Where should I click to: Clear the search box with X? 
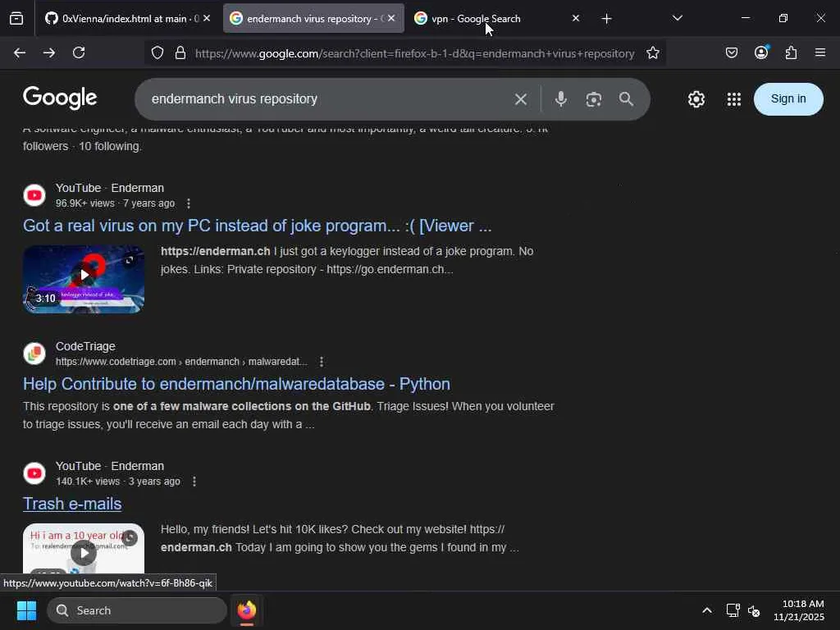point(521,99)
